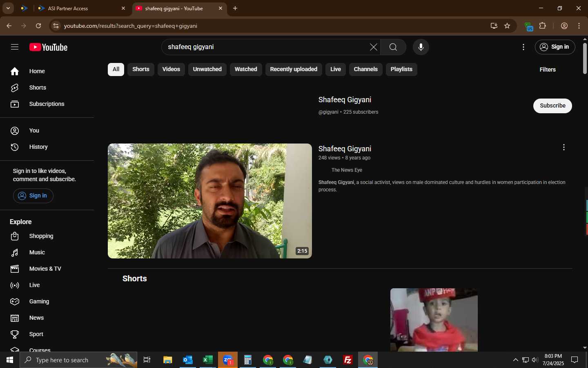Play the Shafeeq Gigyani video thumbnail

pyautogui.click(x=210, y=201)
